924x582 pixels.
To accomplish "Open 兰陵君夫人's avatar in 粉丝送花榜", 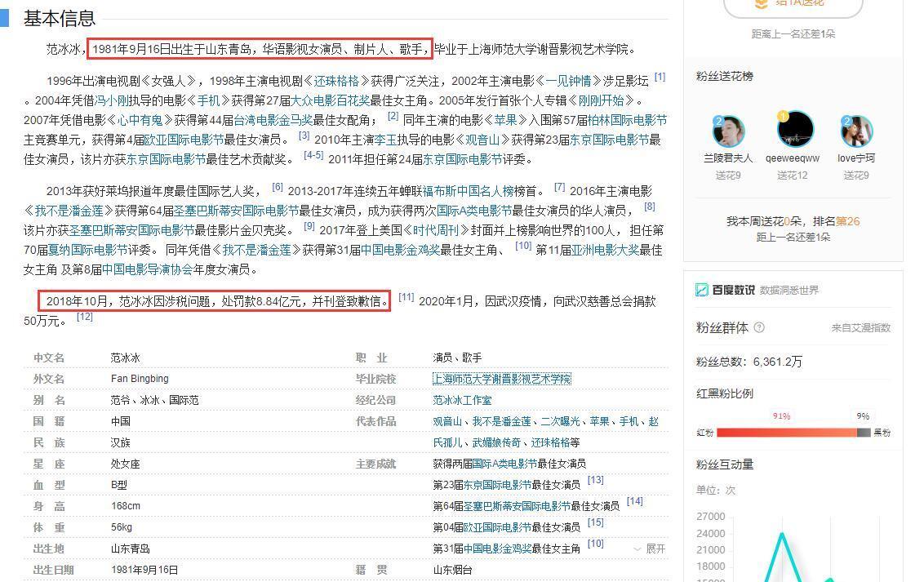I will 728,131.
